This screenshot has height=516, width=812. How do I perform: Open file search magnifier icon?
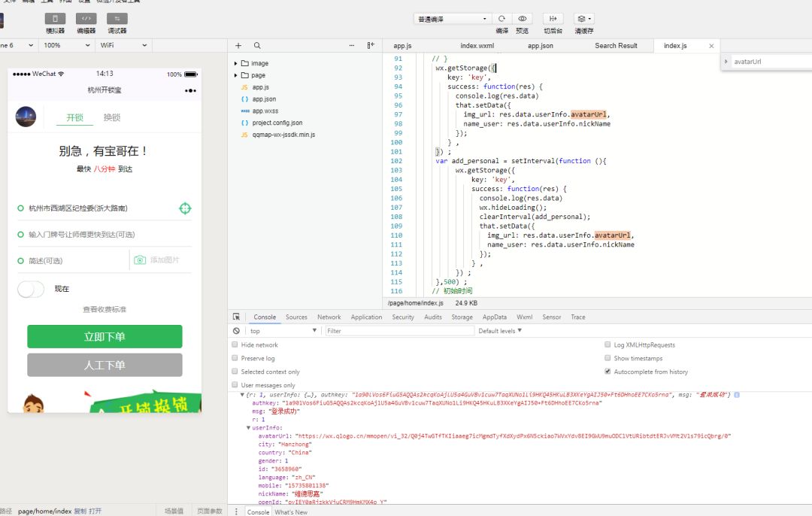point(257,46)
